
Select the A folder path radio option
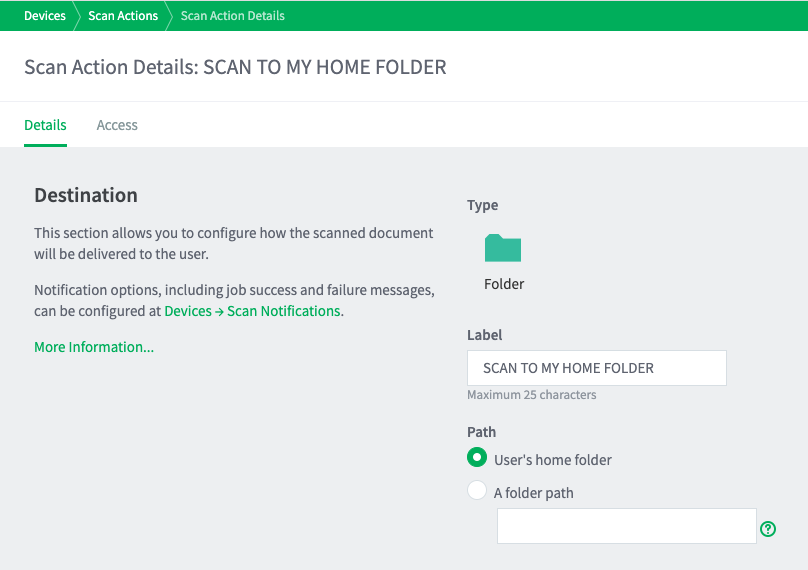click(477, 490)
